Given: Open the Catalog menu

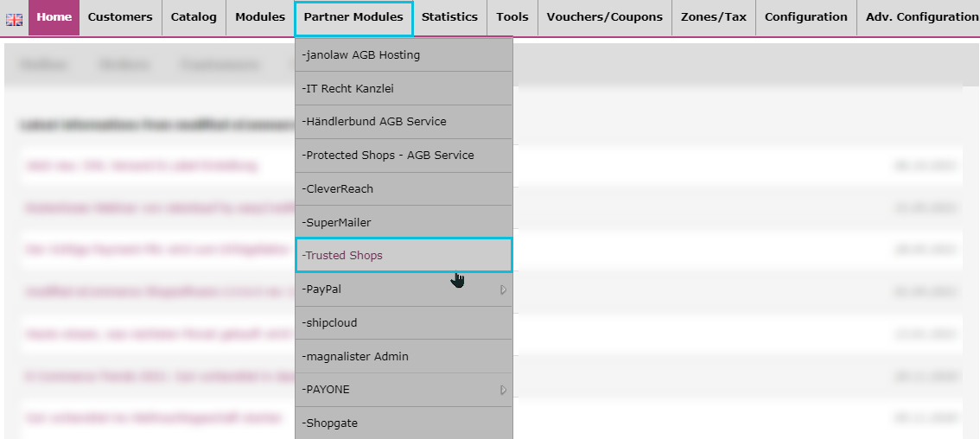Looking at the screenshot, I should pos(194,17).
